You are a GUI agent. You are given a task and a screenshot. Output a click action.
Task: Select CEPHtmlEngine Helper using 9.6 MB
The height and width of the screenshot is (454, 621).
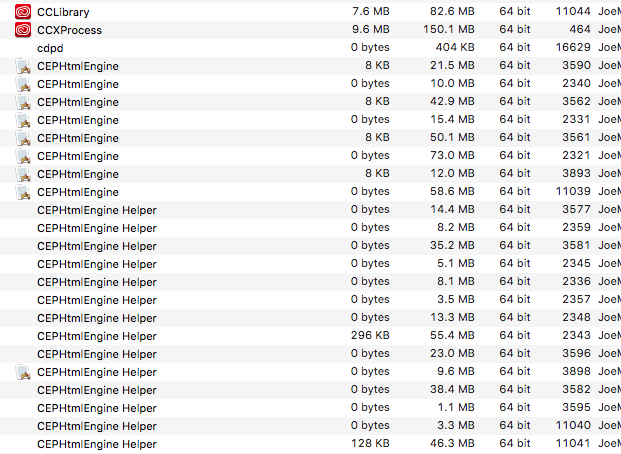(x=310, y=372)
